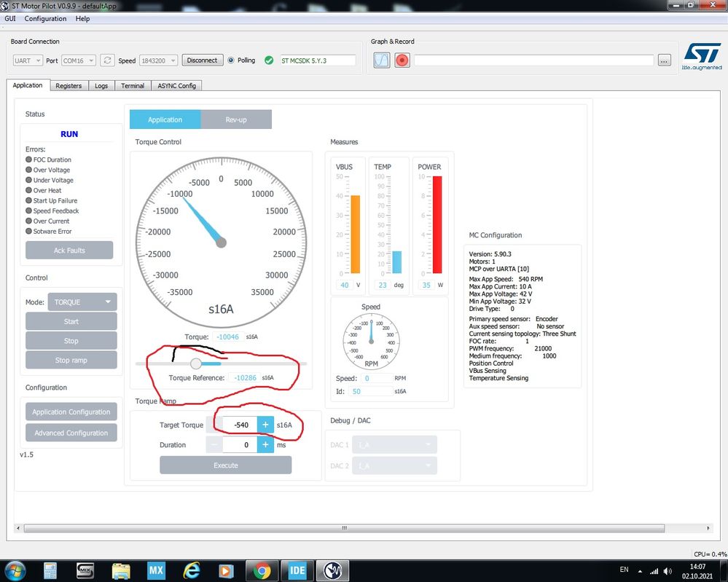Switch to the Logs tab

[101, 86]
